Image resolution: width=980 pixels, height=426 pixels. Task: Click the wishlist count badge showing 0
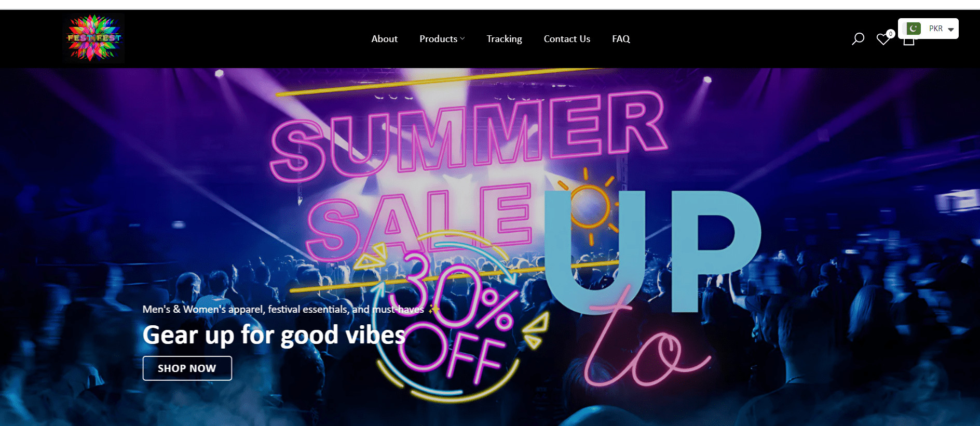(x=891, y=34)
